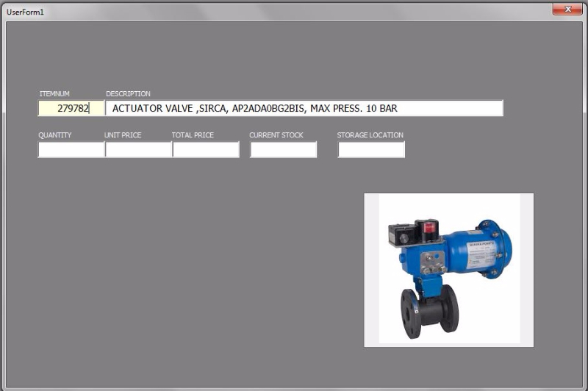Click the CURRENT STOCK input box
This screenshot has height=391, width=588.
pos(283,150)
